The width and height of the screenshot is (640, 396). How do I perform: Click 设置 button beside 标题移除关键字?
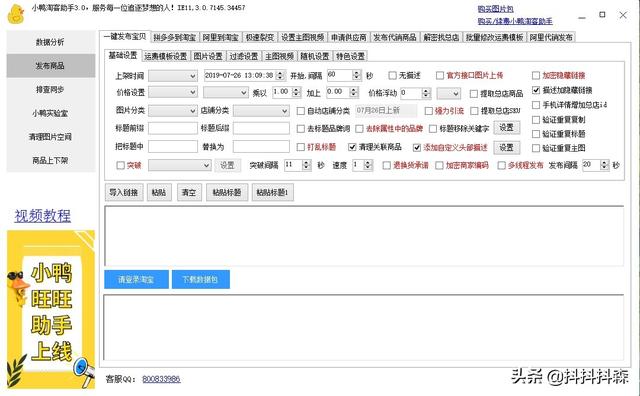[507, 128]
